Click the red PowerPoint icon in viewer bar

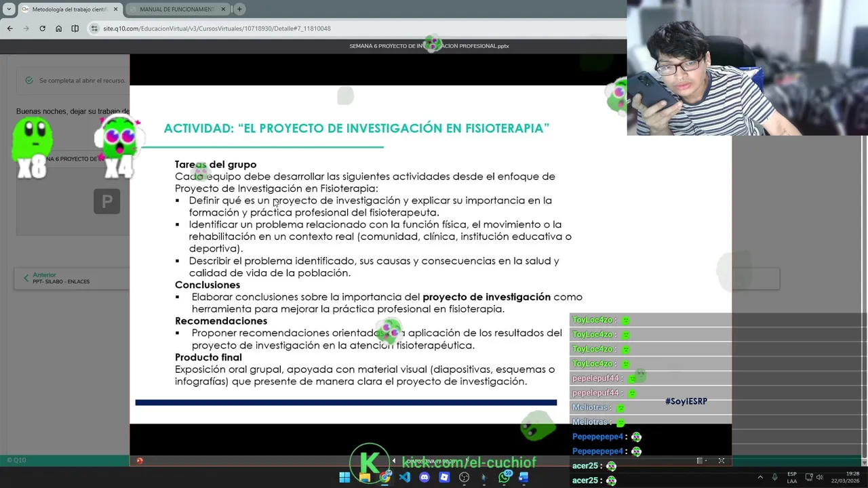(x=140, y=461)
